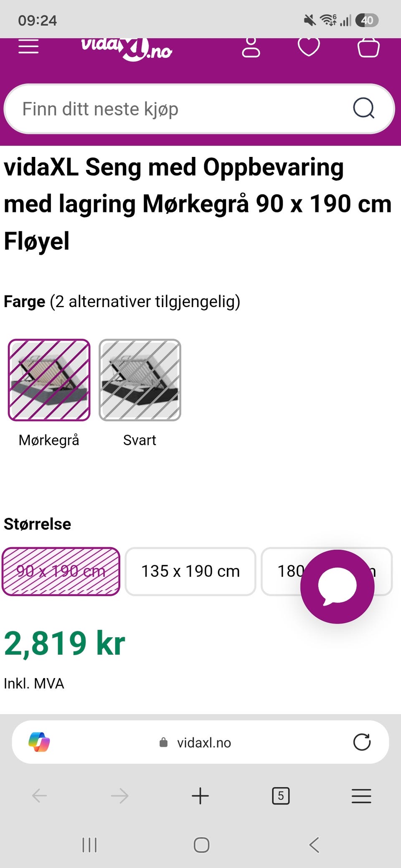Focus the 'Finn ditt neste kjøp' search field
This screenshot has width=401, height=868.
[184, 109]
